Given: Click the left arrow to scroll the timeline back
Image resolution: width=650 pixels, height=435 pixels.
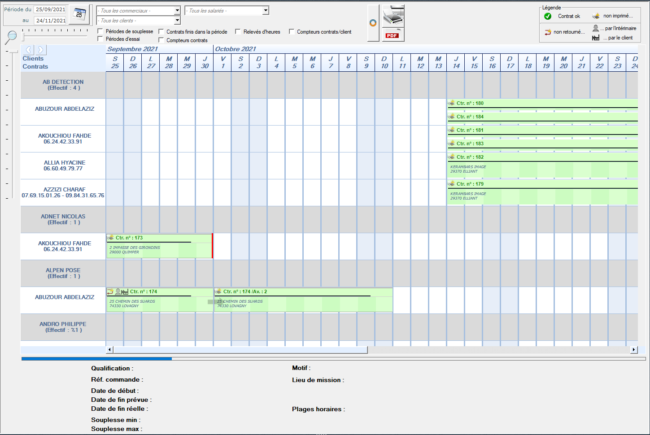Looking at the screenshot, I should coord(29,50).
